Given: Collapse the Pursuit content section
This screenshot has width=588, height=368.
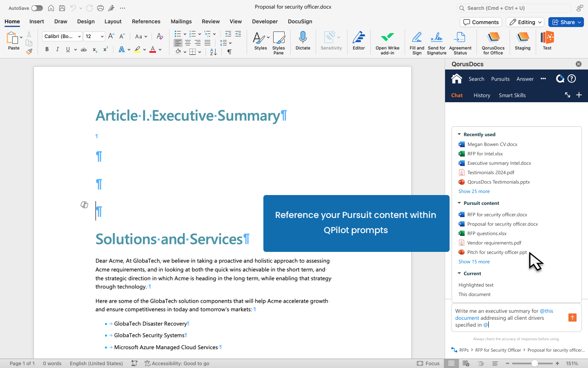Looking at the screenshot, I should 459,203.
